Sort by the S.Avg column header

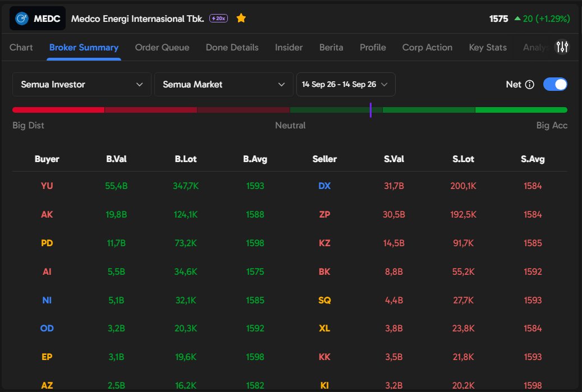pos(533,159)
